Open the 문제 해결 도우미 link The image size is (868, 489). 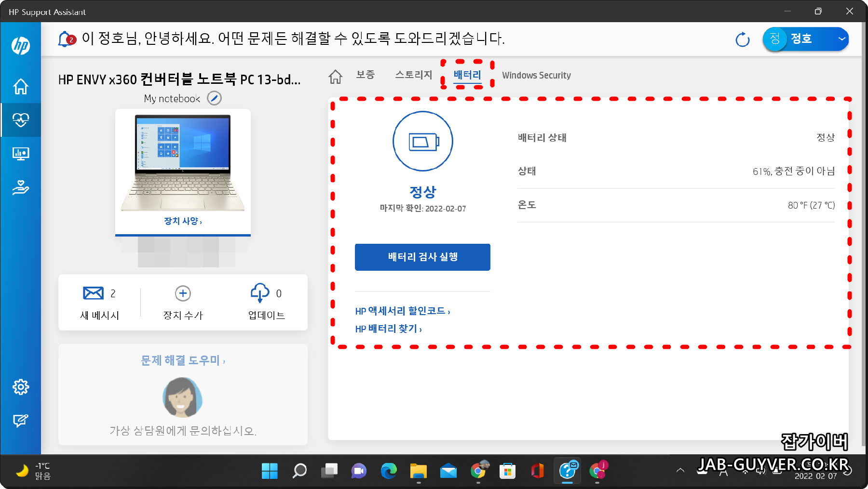coord(183,360)
